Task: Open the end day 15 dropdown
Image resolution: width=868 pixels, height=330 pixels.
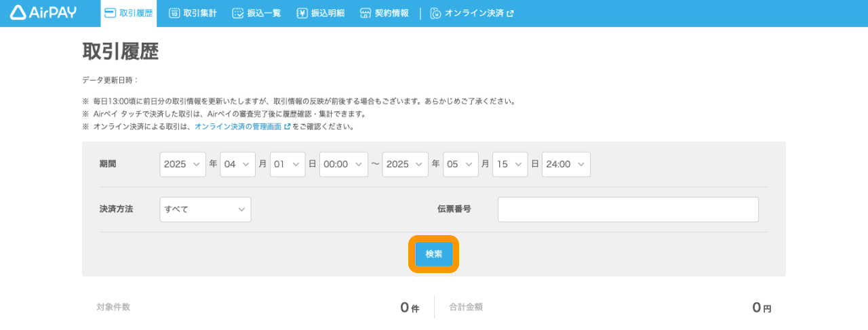Action: pos(510,164)
